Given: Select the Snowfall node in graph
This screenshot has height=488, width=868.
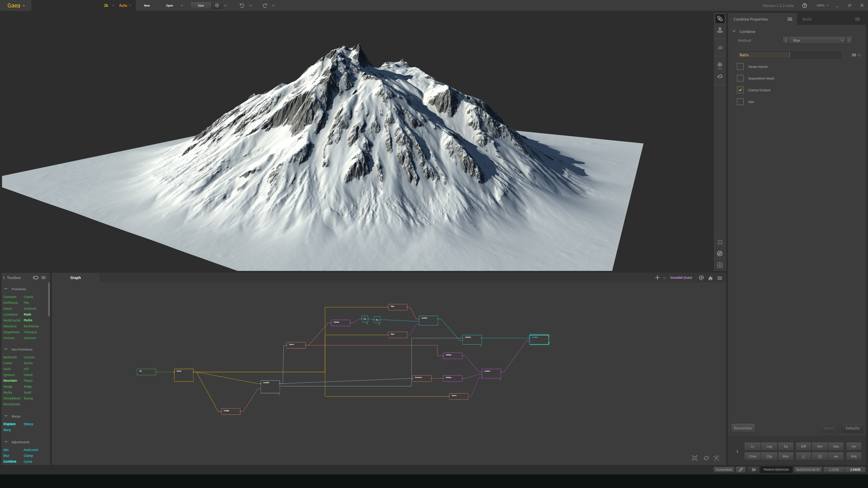Looking at the screenshot, I should [x=270, y=387].
